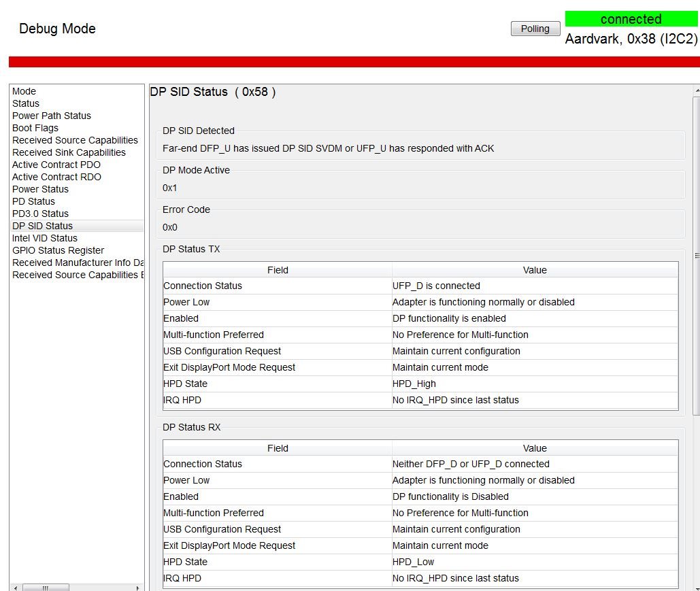Click the main panel vertical scrollbar thumb

point(697,256)
